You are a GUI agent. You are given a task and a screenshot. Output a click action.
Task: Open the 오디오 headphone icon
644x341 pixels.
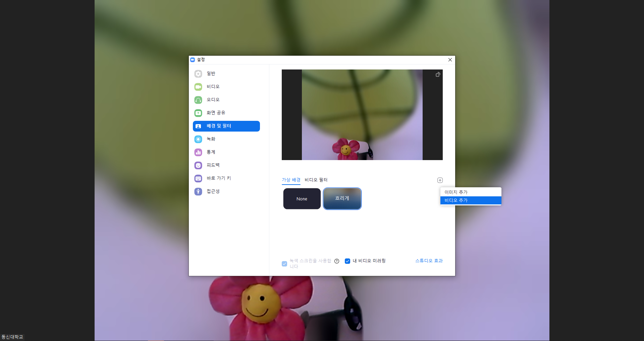198,100
